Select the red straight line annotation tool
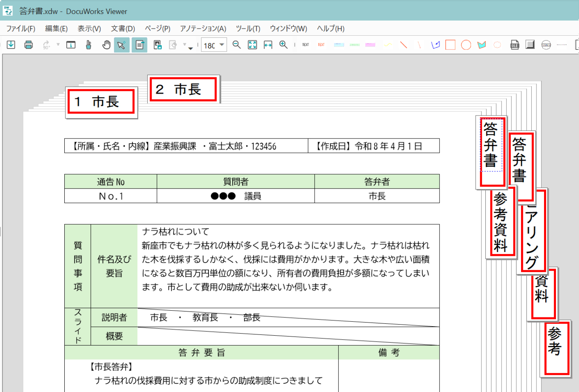Screen dimensions: 579x392 (x=403, y=45)
